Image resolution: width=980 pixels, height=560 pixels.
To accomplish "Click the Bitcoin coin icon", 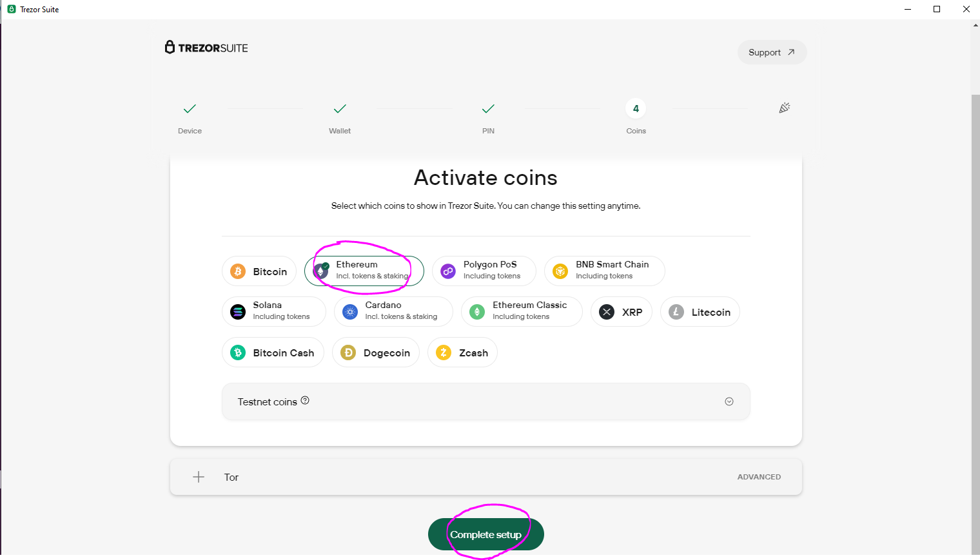I will (238, 271).
